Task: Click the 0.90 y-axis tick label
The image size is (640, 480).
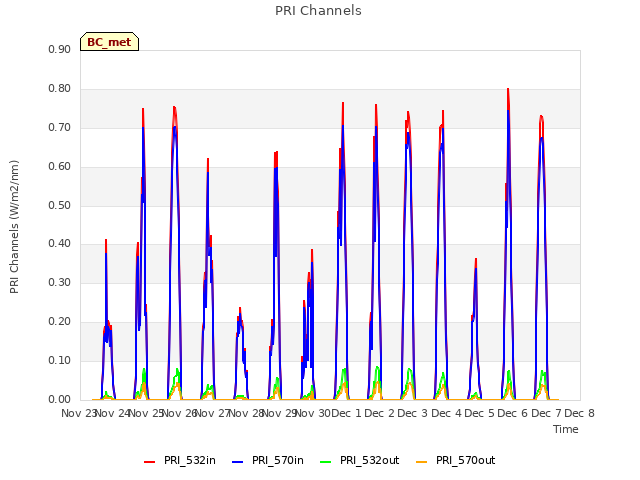Action: click(60, 49)
